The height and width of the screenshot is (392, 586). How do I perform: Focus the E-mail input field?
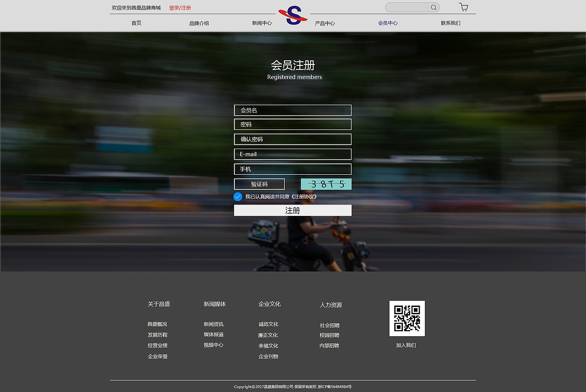pos(293,154)
